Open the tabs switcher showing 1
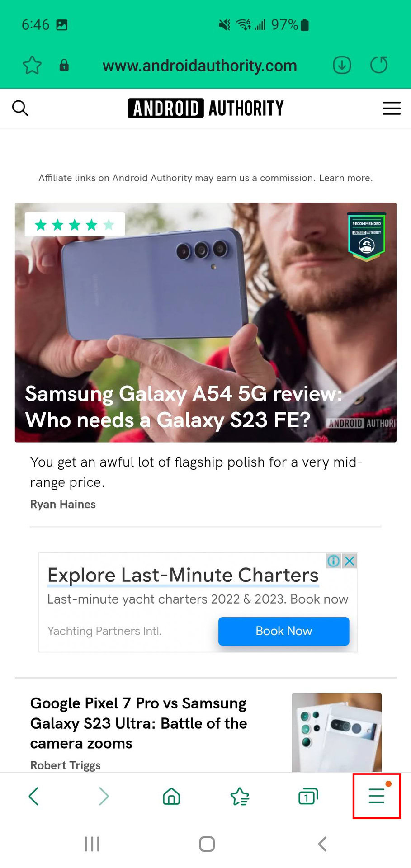The height and width of the screenshot is (868, 411). pos(308,796)
